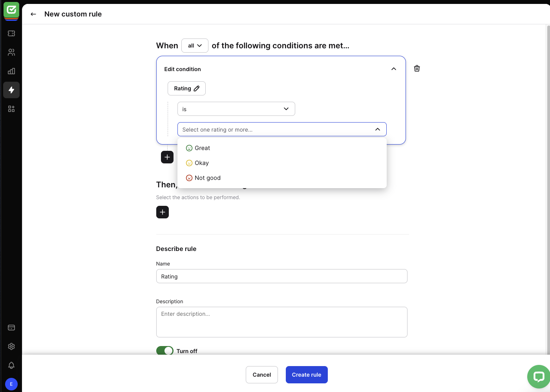Add a new action with plus button

click(x=163, y=212)
